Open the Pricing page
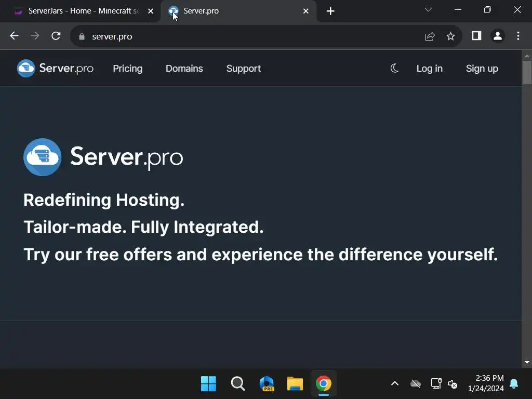This screenshot has width=532, height=399. click(x=128, y=69)
